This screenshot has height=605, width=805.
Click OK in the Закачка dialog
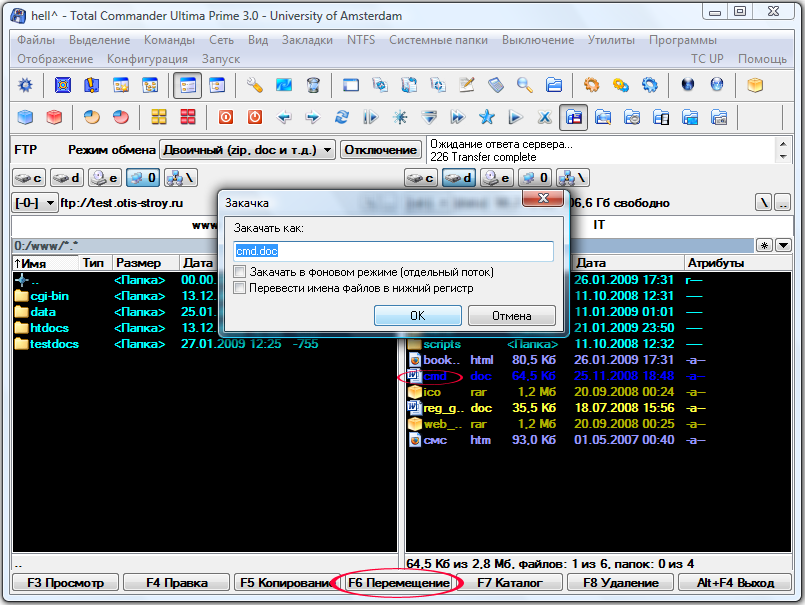click(418, 315)
